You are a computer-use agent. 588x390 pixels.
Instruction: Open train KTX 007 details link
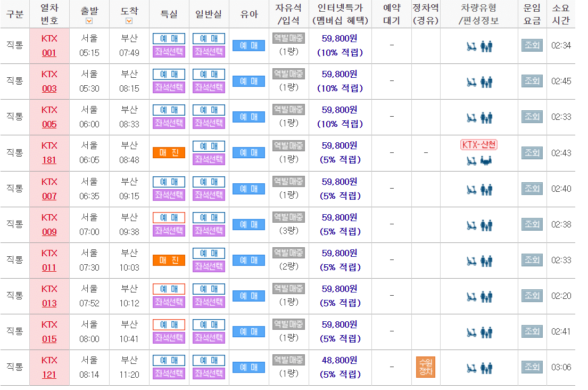click(x=49, y=196)
